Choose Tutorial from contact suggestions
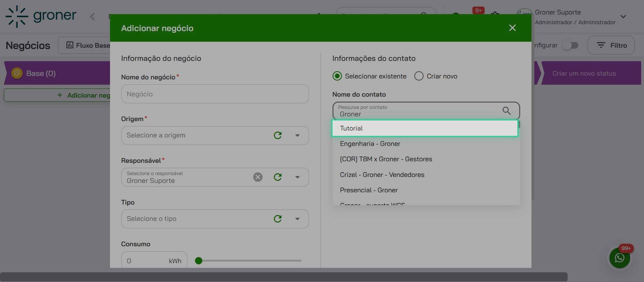644x282 pixels. 425,128
